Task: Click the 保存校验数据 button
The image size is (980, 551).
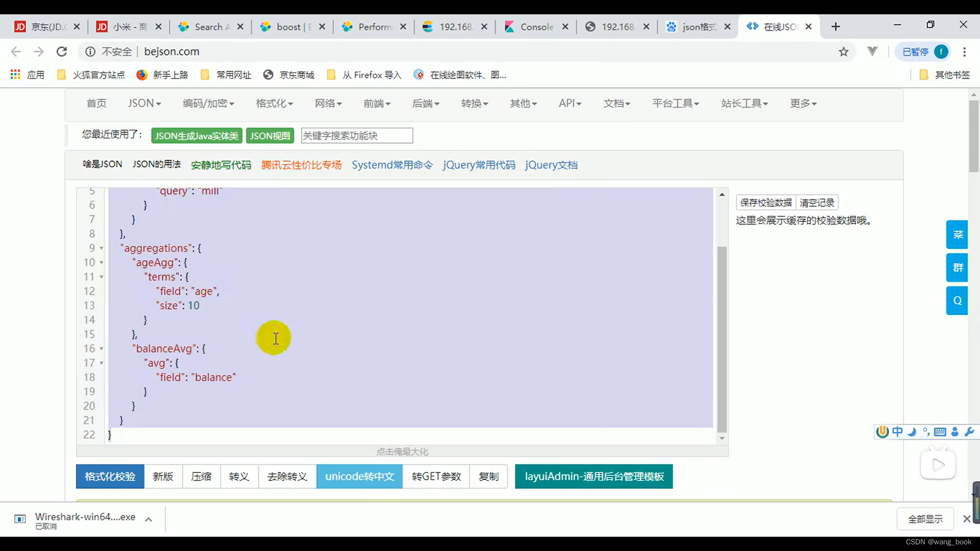Action: tap(766, 203)
